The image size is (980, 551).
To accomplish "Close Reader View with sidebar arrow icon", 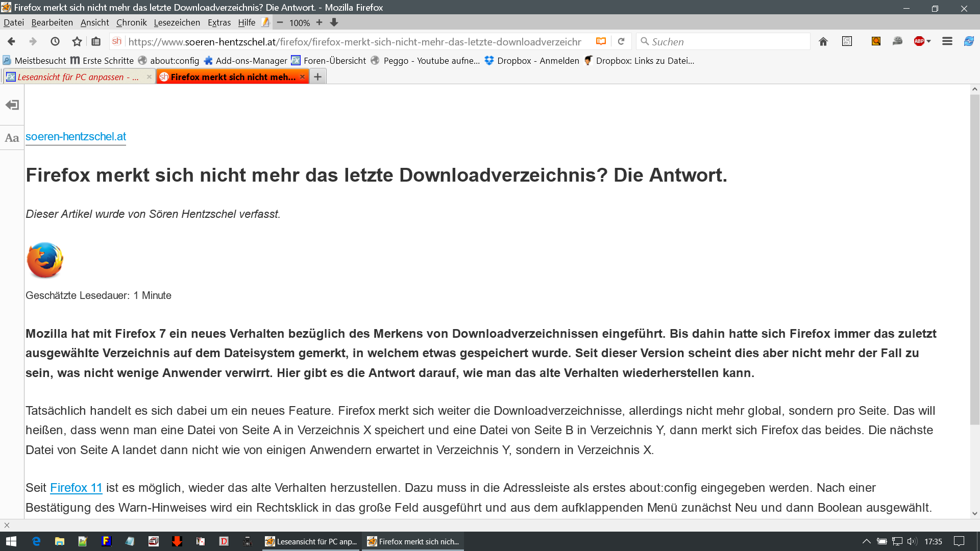I will click(12, 105).
